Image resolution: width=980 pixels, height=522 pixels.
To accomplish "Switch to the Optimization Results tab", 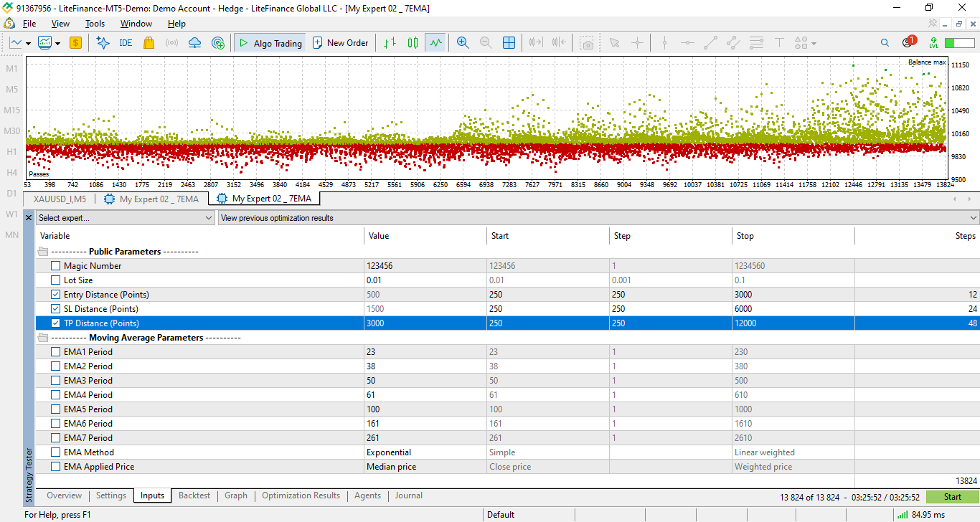I will pos(301,495).
